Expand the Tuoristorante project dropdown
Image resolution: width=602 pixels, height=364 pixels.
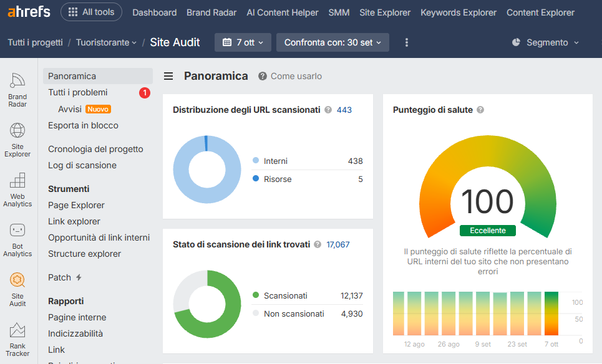106,42
